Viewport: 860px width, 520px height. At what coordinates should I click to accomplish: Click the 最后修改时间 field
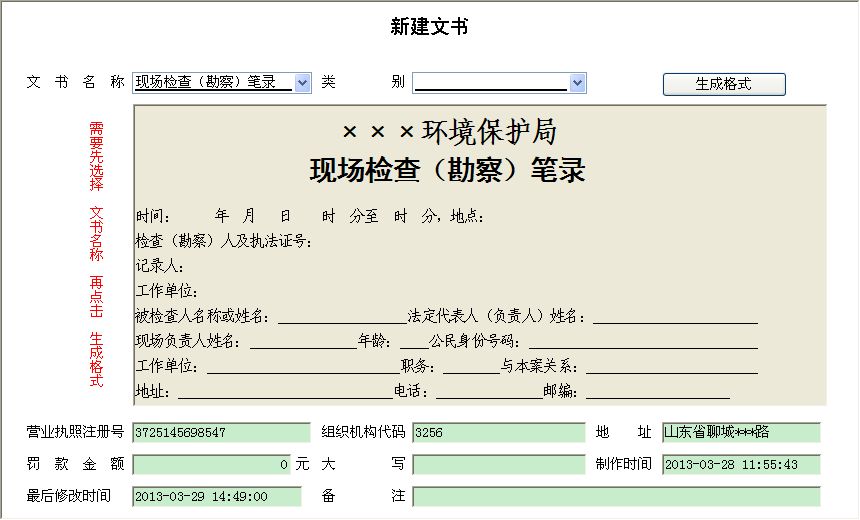217,496
